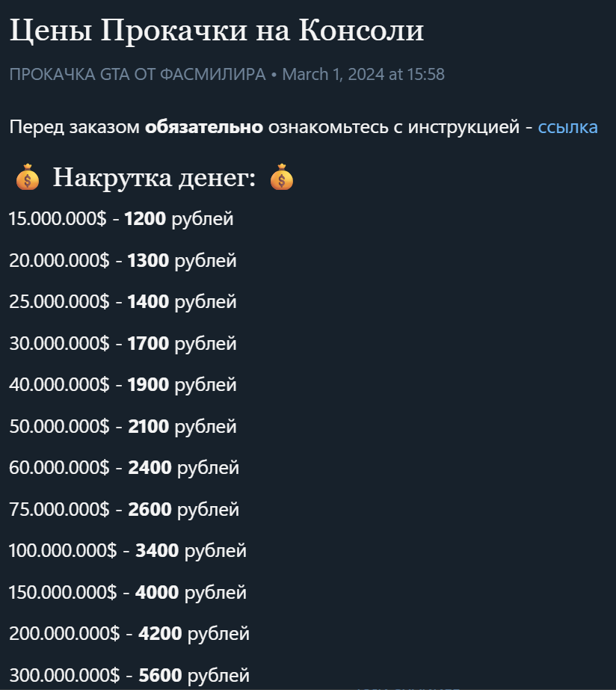The height and width of the screenshot is (690, 616).
Task: Select the 100.000.000$ - 3400 рублей line
Action: coord(128,551)
